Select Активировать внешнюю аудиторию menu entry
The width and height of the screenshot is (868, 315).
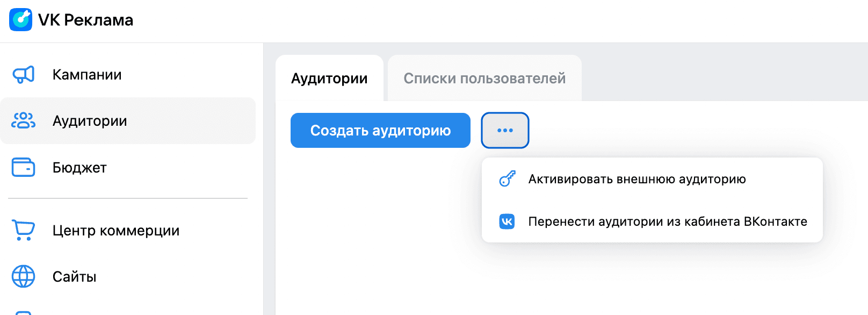click(x=637, y=179)
